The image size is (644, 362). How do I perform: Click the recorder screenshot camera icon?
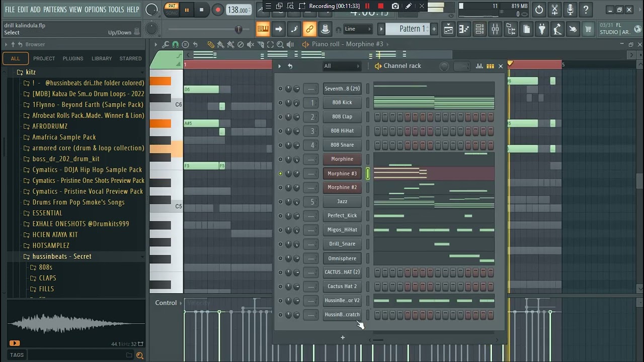[x=395, y=6]
